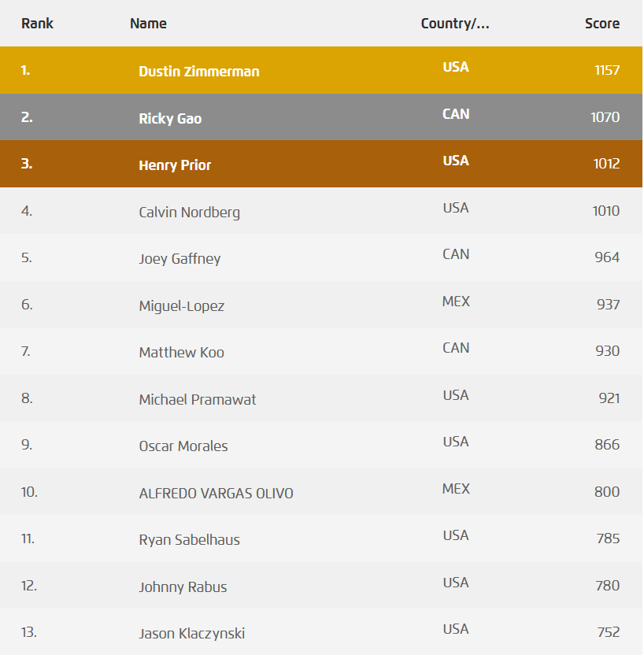The image size is (644, 655).
Task: Click the Rank column header
Action: click(37, 23)
